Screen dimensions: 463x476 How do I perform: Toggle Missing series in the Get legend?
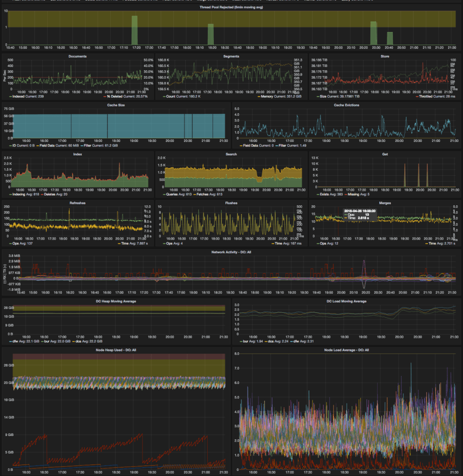coord(356,194)
